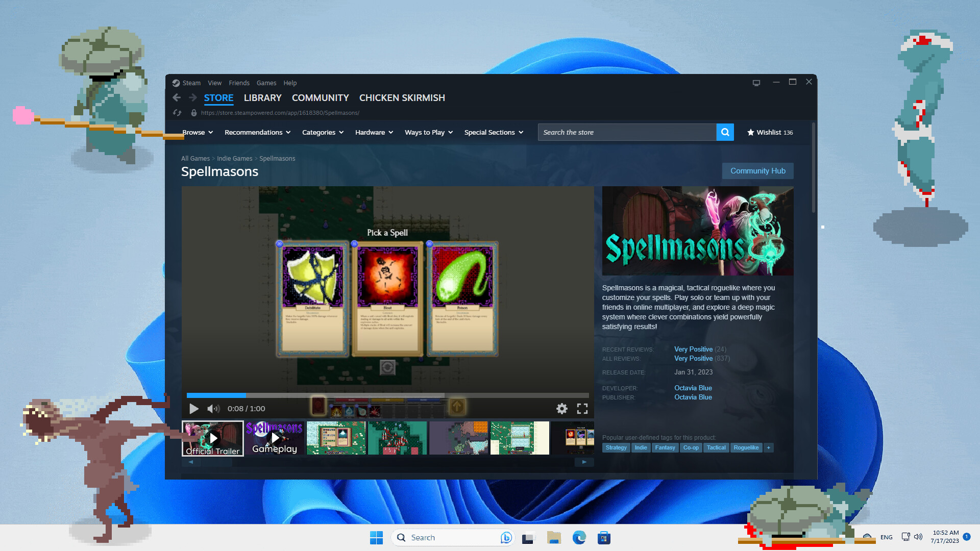Click the search magnifier icon
980x551 pixels.
click(x=725, y=132)
